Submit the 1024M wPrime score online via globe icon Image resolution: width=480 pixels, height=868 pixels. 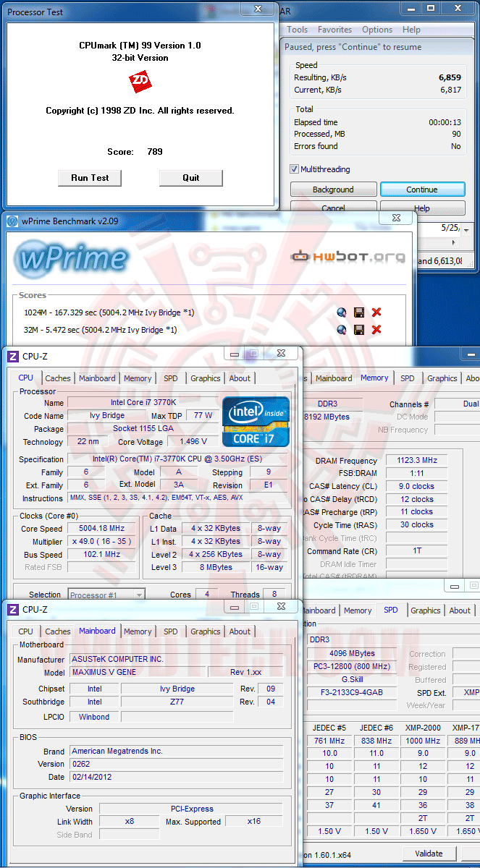[342, 312]
